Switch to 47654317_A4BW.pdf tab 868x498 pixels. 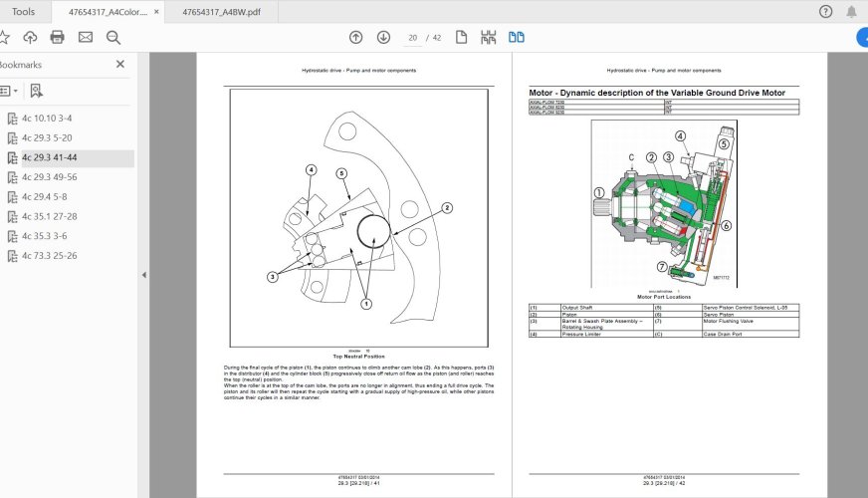[221, 12]
